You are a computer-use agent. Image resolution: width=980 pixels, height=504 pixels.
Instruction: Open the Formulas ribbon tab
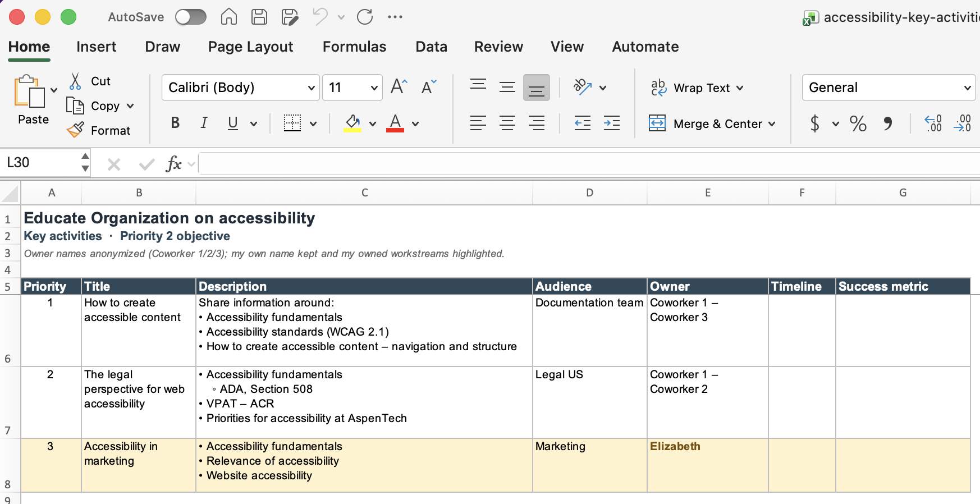coord(354,47)
